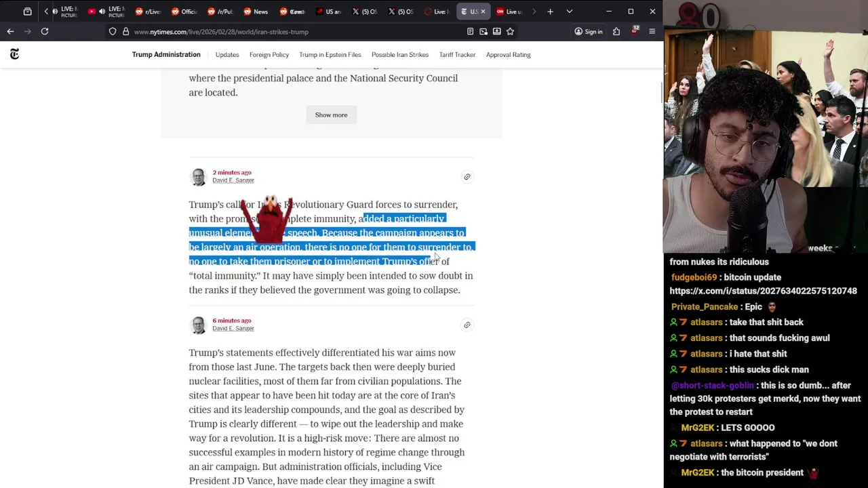The image size is (868, 488).
Task: Switch to the News Reddit tab
Action: [x=256, y=12]
